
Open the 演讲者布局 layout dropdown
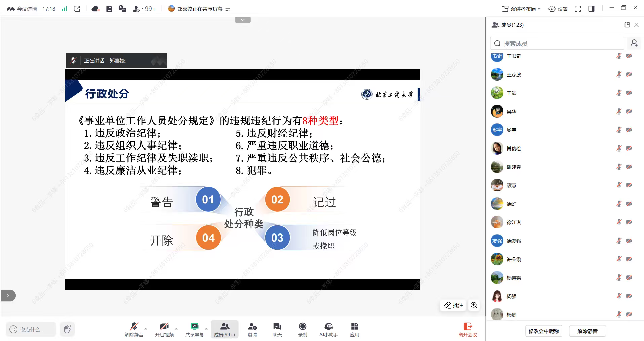[x=521, y=9]
